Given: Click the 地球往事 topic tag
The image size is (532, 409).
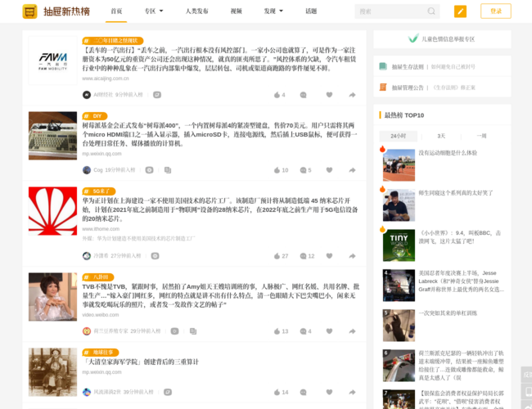Looking at the screenshot, I should pyautogui.click(x=101, y=353).
